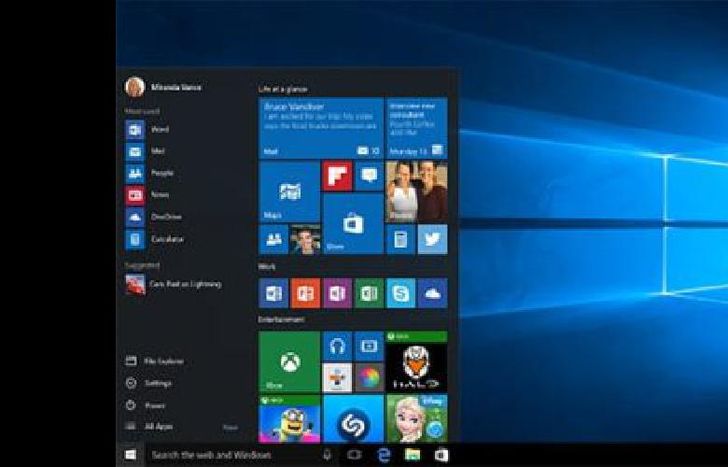This screenshot has width=728, height=467.
Task: Open the Groove Music headphones tile
Action: (337, 346)
